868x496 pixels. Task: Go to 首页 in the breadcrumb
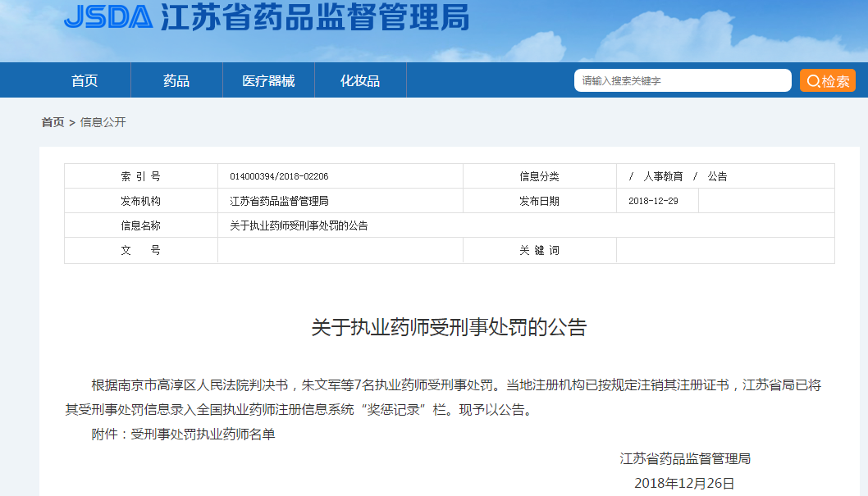tap(53, 122)
